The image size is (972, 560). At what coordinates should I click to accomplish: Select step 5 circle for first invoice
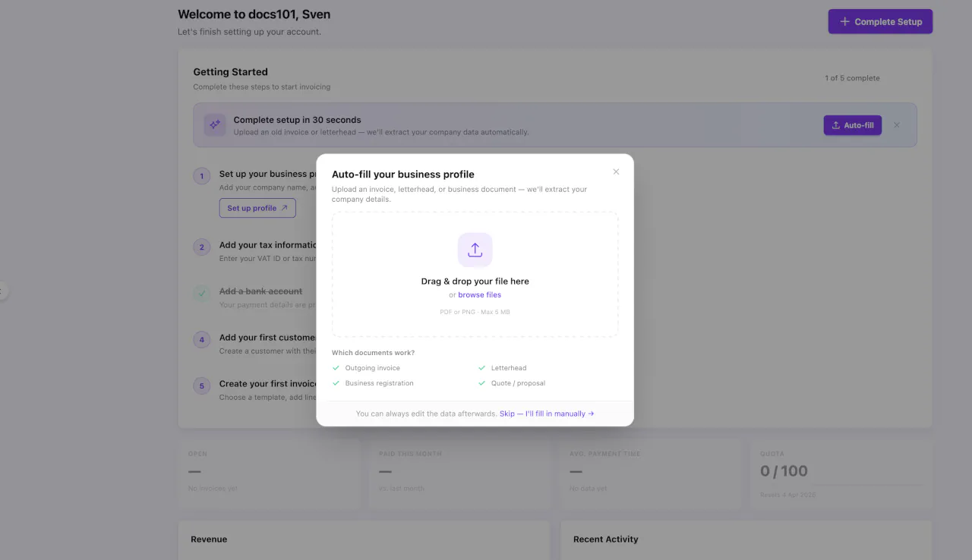click(201, 385)
